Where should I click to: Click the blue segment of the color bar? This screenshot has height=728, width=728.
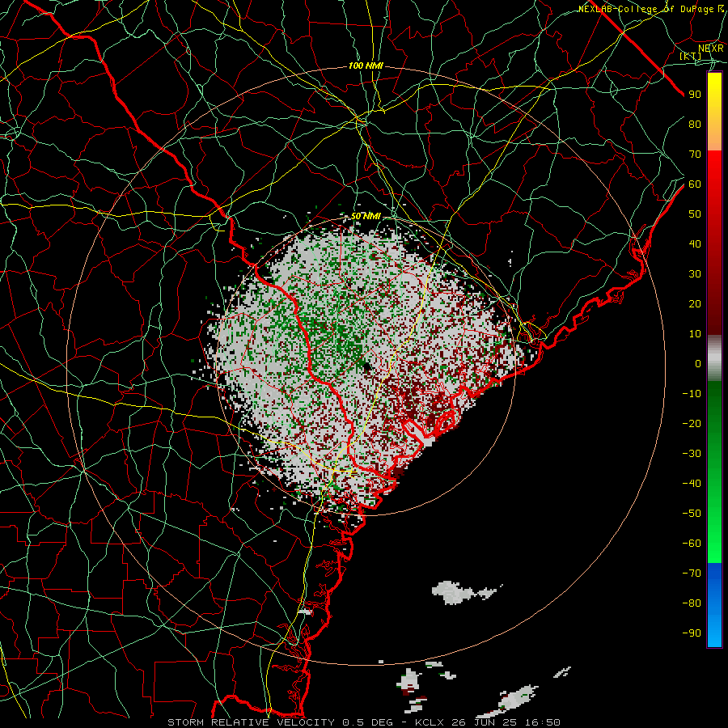(714, 605)
